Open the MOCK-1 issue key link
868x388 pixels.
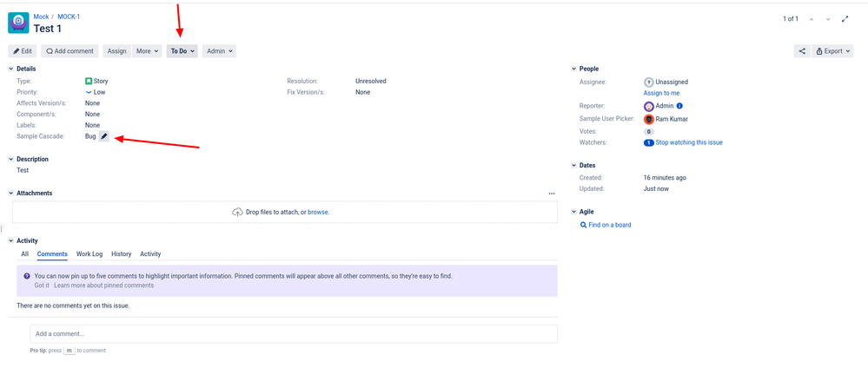coord(69,16)
